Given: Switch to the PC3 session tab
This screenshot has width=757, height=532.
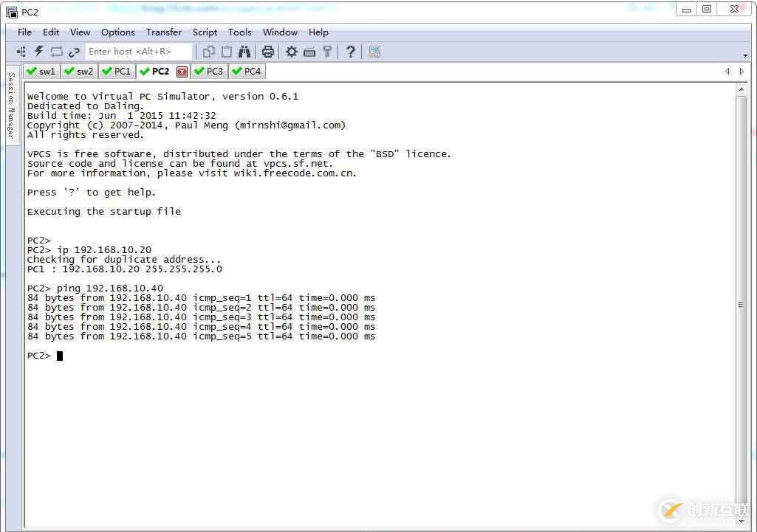Looking at the screenshot, I should click(210, 72).
